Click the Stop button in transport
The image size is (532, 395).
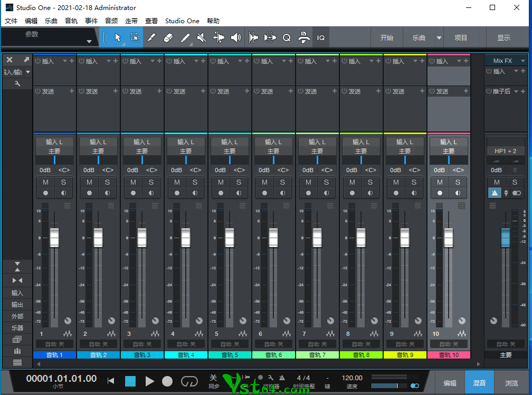[130, 381]
